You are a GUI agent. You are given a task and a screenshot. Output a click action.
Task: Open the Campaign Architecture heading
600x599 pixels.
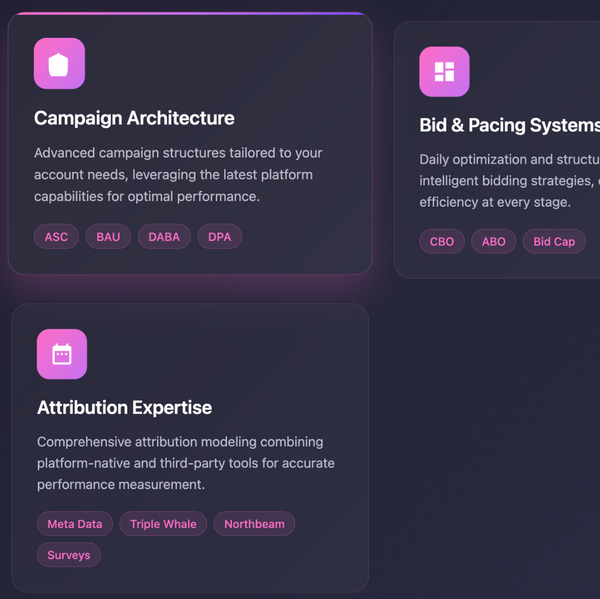point(134,118)
